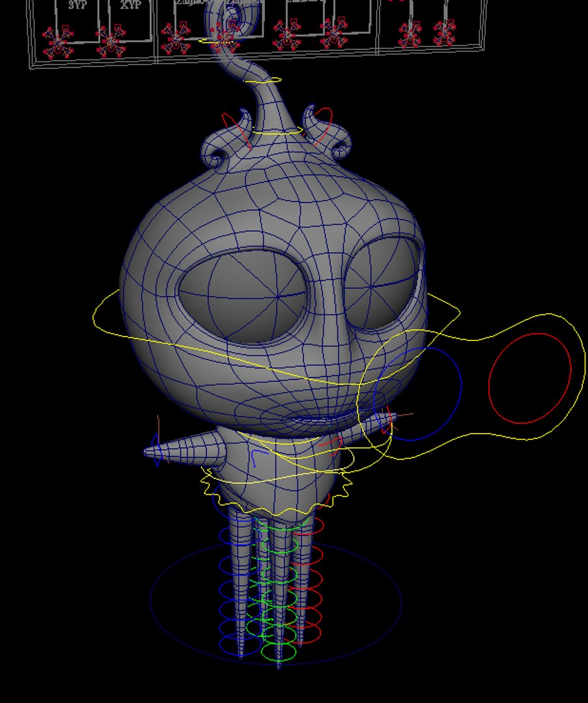The image size is (588, 703).
Task: Select the facial slider under the XYP label
Action: pyautogui.click(x=110, y=41)
